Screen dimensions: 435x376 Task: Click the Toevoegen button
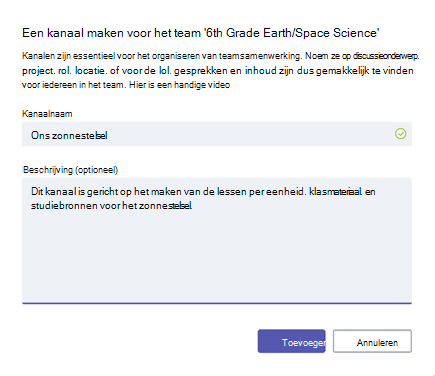coord(291,341)
